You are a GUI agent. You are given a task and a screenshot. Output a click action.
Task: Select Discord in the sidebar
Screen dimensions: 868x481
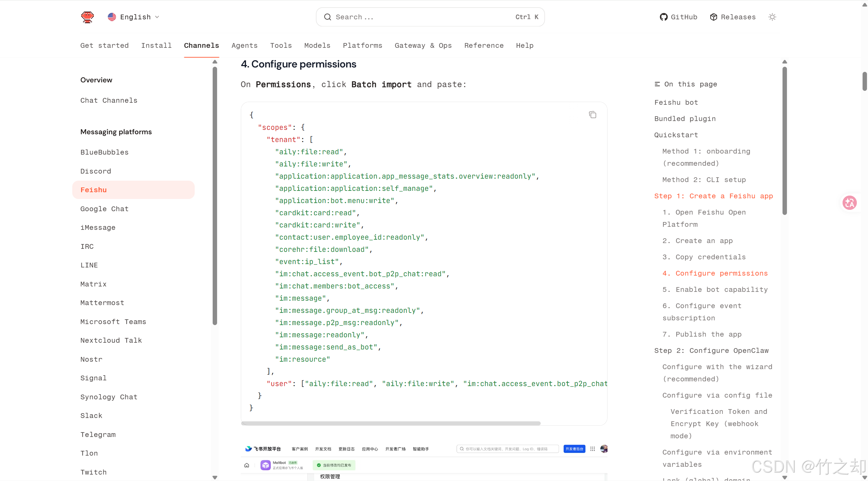[96, 171]
